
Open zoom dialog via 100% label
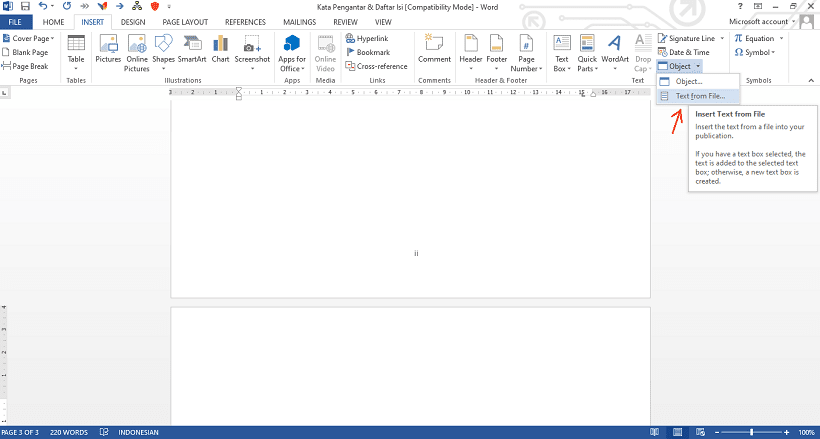click(x=807, y=432)
